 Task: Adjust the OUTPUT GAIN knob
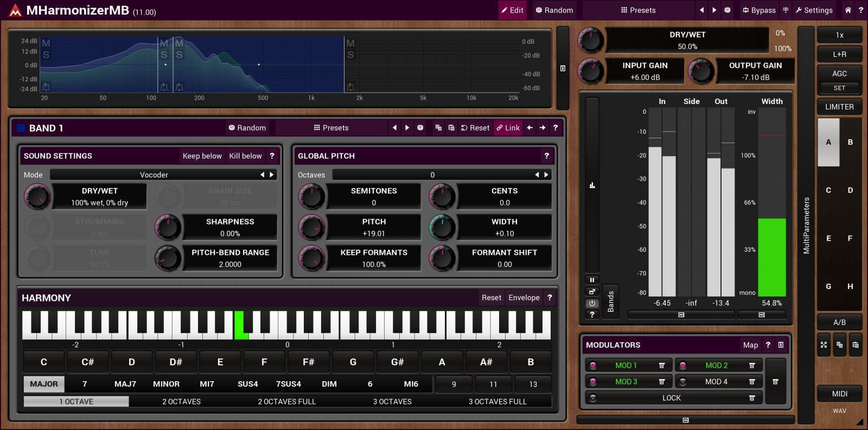(701, 71)
